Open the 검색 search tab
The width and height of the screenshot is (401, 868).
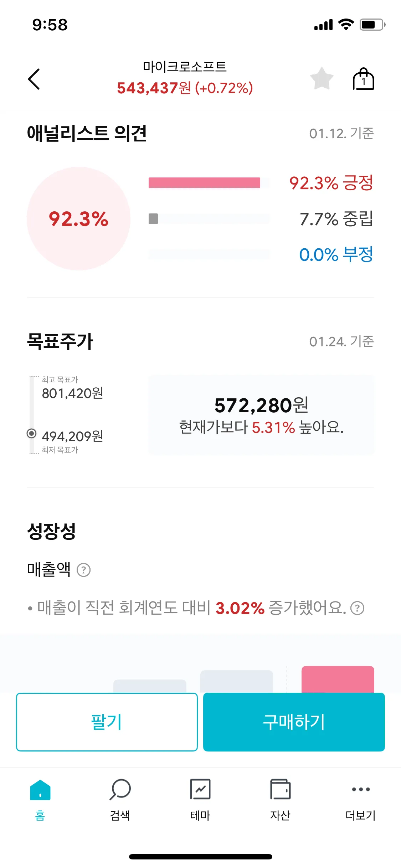point(120,799)
